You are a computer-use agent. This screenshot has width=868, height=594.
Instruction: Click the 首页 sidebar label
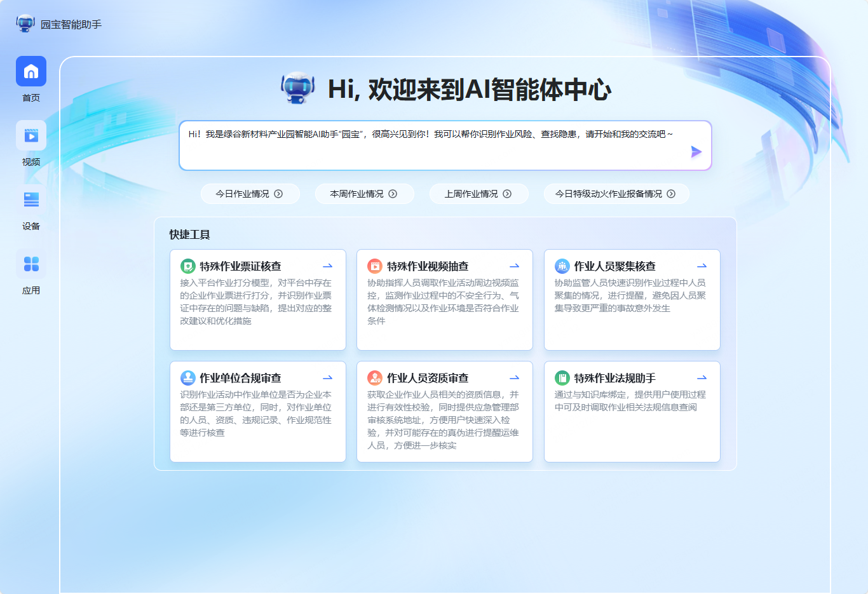31,98
